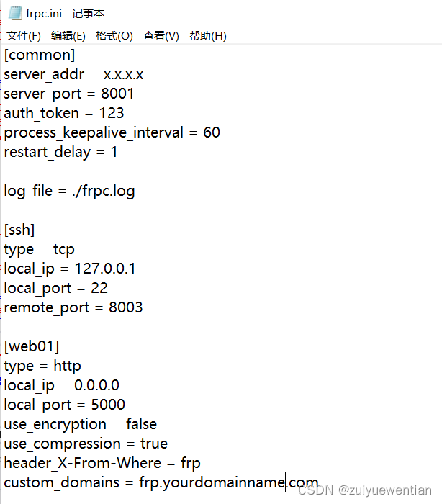This screenshot has height=504, width=442.
Task: Place cursor in log_file = ./frpc.log line
Action: point(69,191)
